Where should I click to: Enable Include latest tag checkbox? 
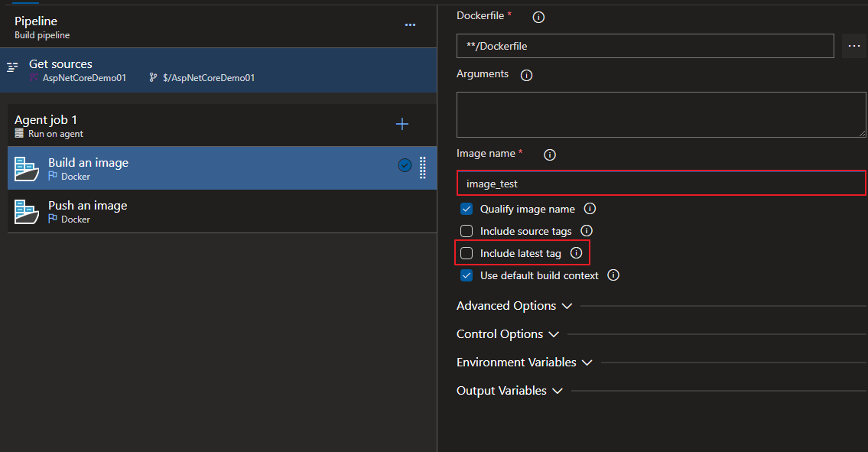tap(467, 253)
